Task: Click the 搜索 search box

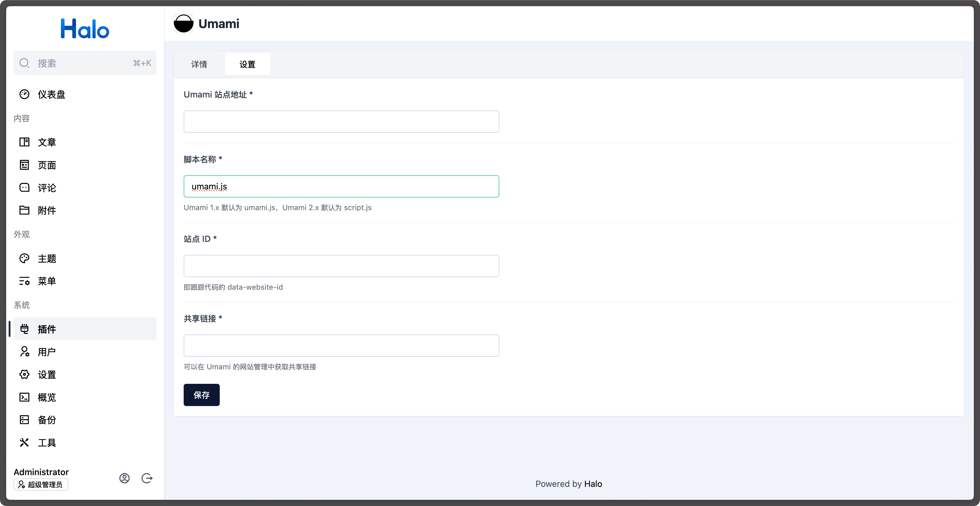Action: pyautogui.click(x=85, y=63)
